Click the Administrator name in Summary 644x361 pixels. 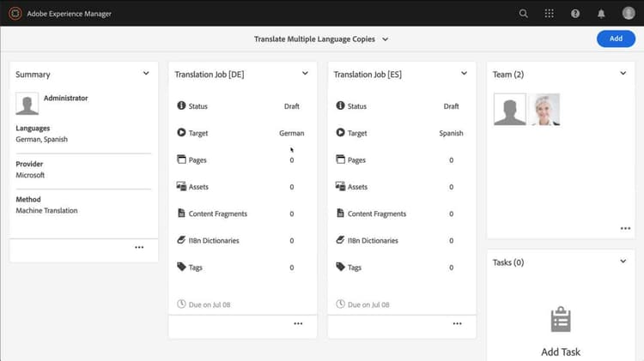point(66,98)
